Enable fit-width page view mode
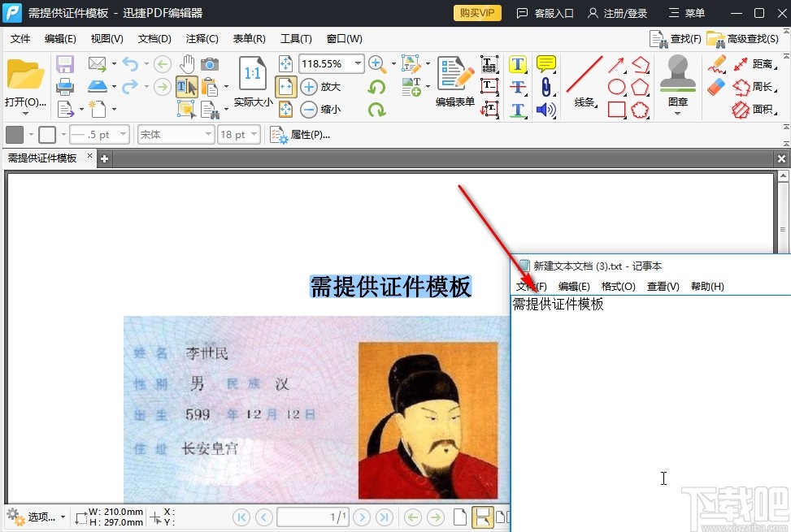 [286, 85]
